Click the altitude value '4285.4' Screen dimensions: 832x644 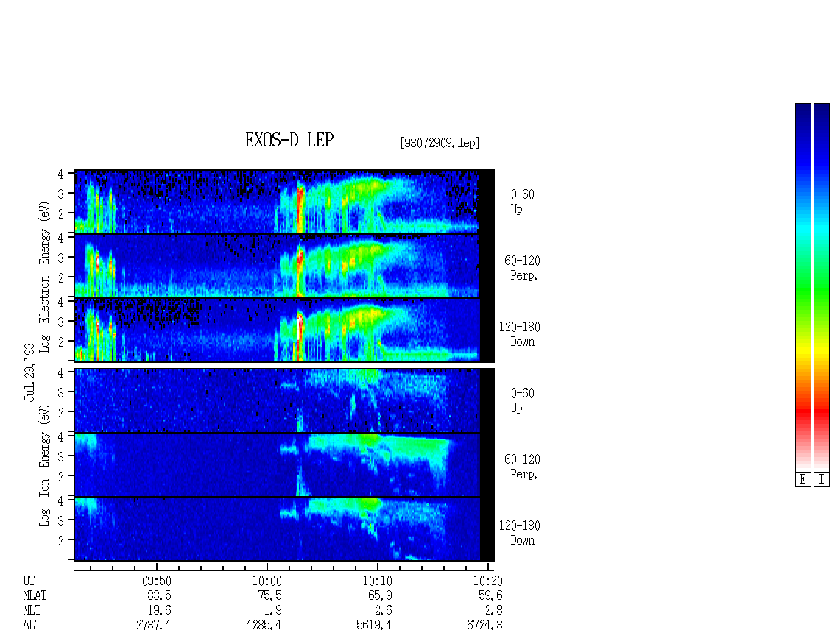tap(264, 626)
